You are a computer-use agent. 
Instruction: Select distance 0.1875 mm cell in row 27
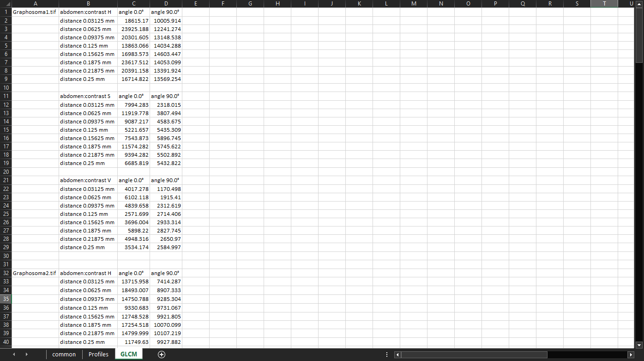click(88, 231)
